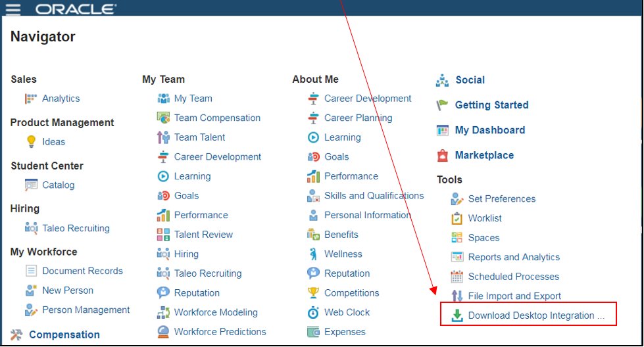Open Performance under My Team
644x347 pixels.
click(x=201, y=215)
